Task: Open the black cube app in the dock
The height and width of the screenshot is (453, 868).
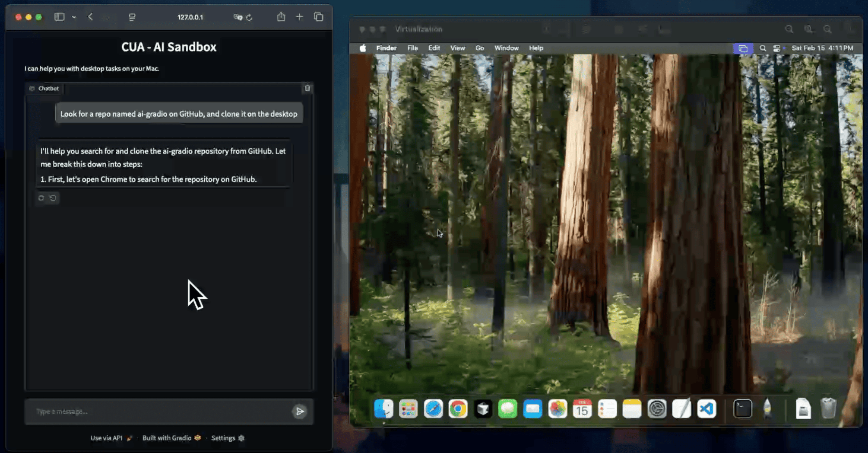Action: click(x=483, y=408)
